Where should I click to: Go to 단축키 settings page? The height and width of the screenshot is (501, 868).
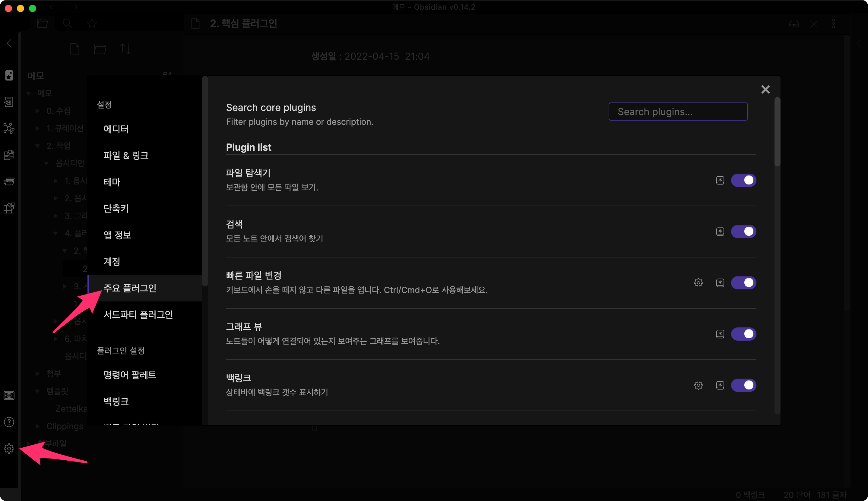click(116, 209)
